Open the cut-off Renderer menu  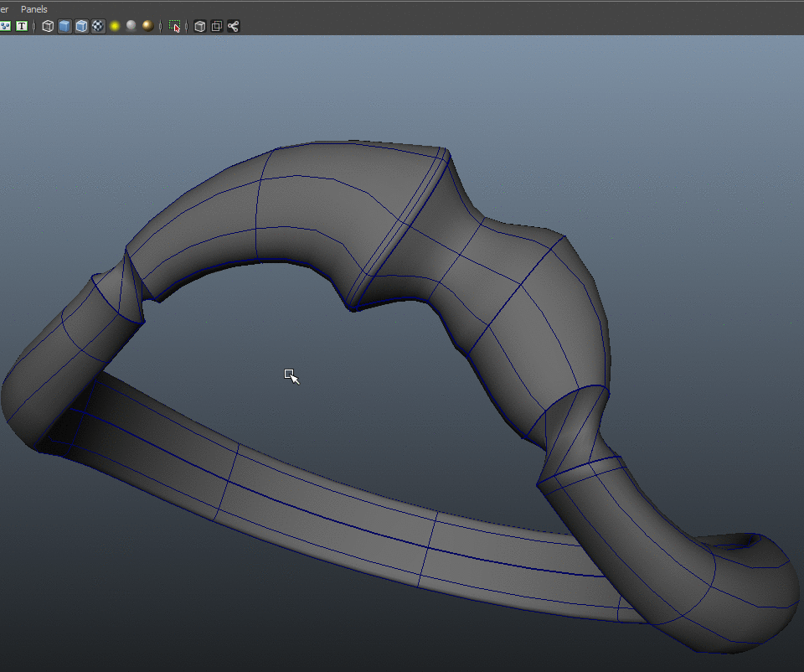[4, 9]
